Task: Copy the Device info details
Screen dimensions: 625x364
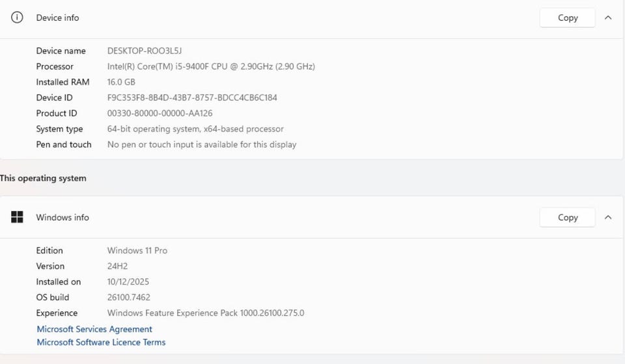Action: point(567,18)
